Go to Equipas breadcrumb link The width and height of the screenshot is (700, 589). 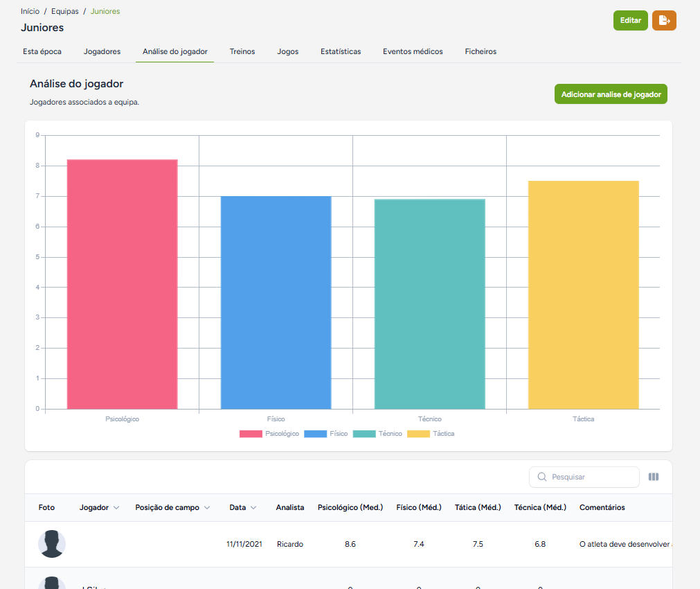64,11
